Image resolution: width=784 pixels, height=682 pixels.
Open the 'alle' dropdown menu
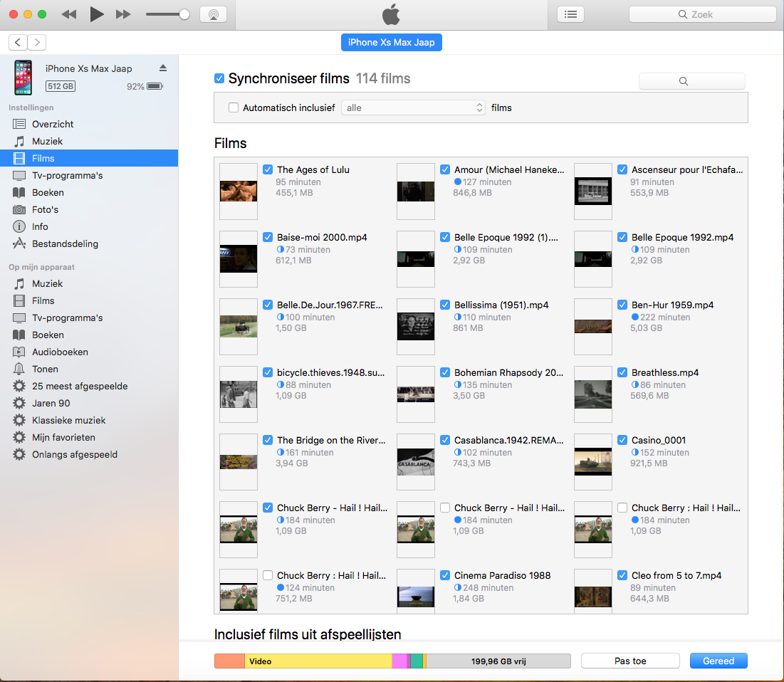pos(413,108)
